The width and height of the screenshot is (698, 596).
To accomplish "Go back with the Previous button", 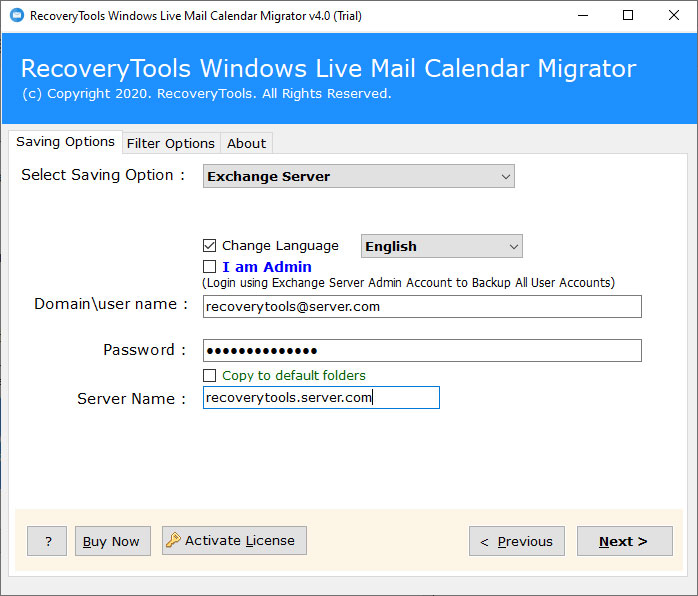I will pos(517,541).
